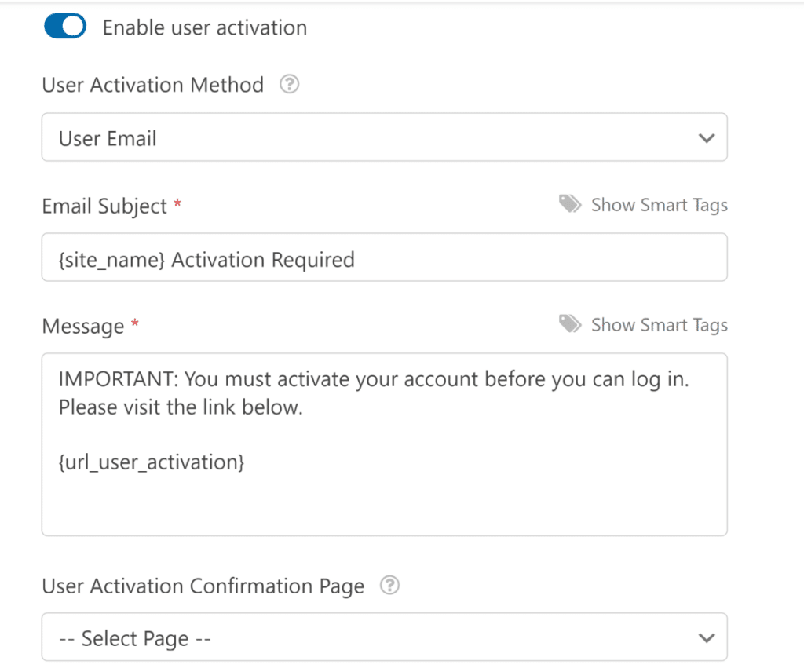The width and height of the screenshot is (804, 672).
Task: Open the User Email method dropdown
Action: 385,137
